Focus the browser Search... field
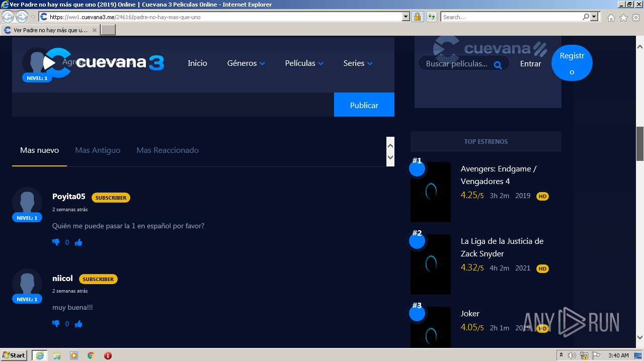644x362 pixels. [511, 17]
